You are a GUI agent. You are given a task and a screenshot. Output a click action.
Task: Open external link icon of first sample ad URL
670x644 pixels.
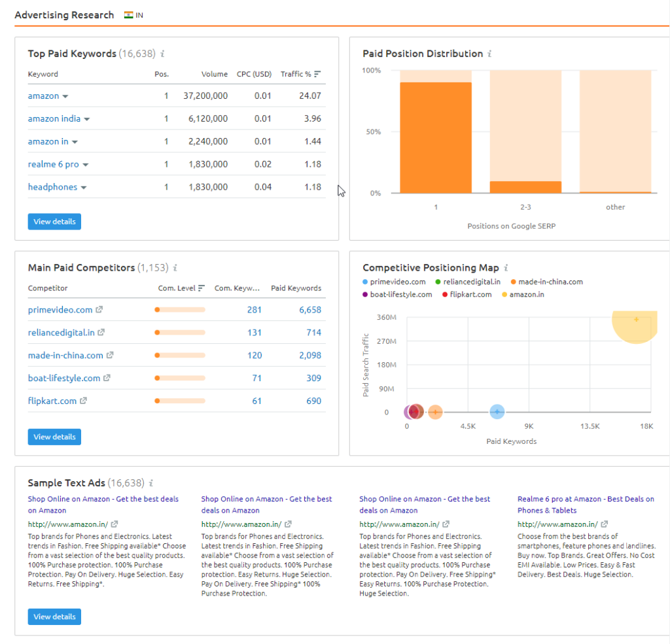coord(115,524)
